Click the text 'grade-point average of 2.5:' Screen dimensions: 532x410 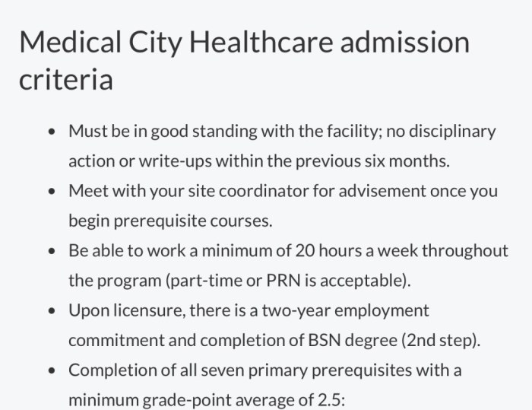244,400
